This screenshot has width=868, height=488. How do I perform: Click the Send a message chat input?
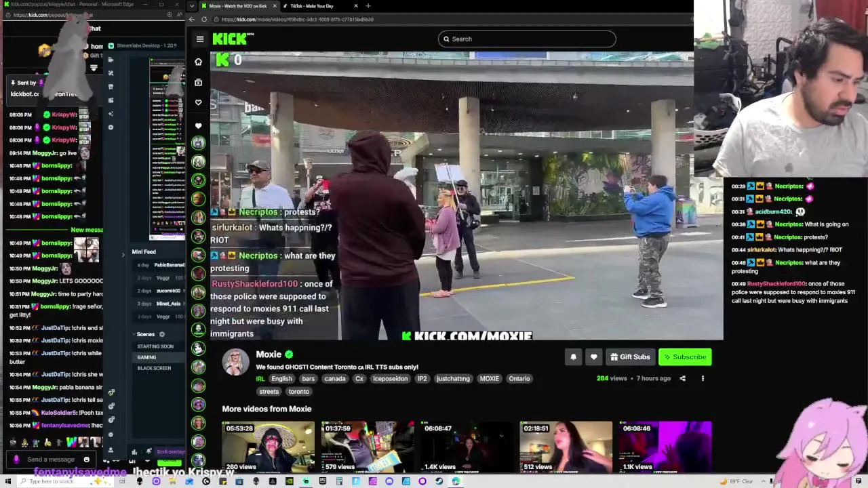tap(52, 460)
